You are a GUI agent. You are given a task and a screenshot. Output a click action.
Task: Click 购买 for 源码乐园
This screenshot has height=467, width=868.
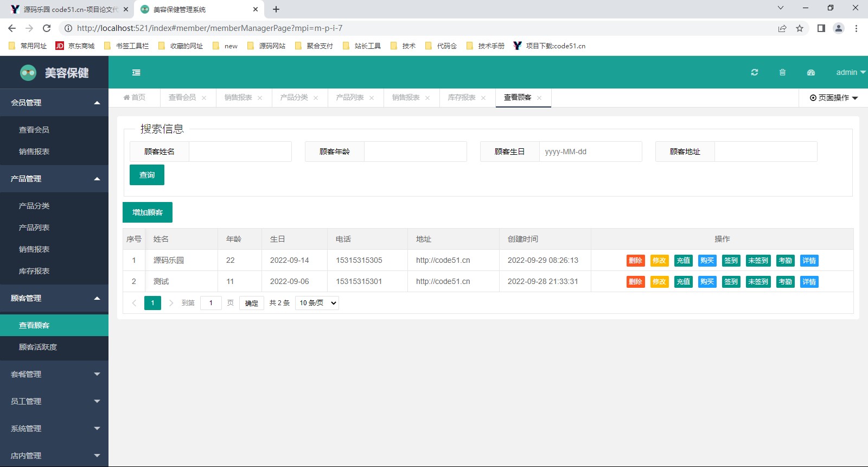707,261
